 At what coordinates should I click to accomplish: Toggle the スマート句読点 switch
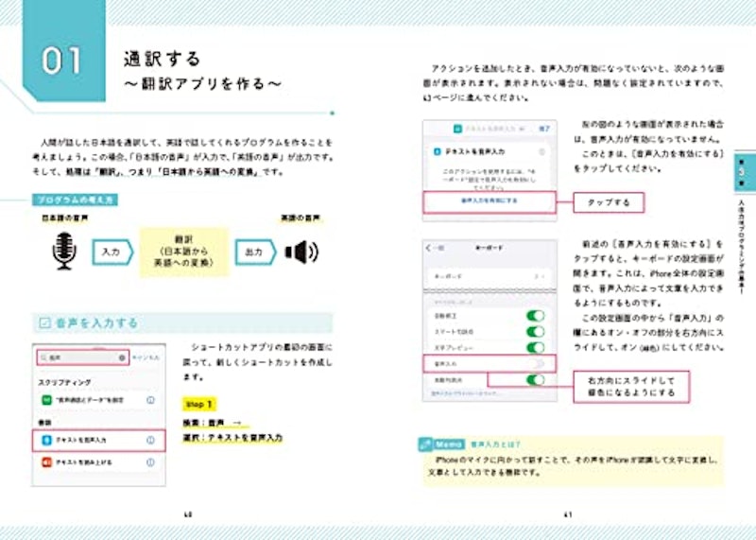coord(535,332)
